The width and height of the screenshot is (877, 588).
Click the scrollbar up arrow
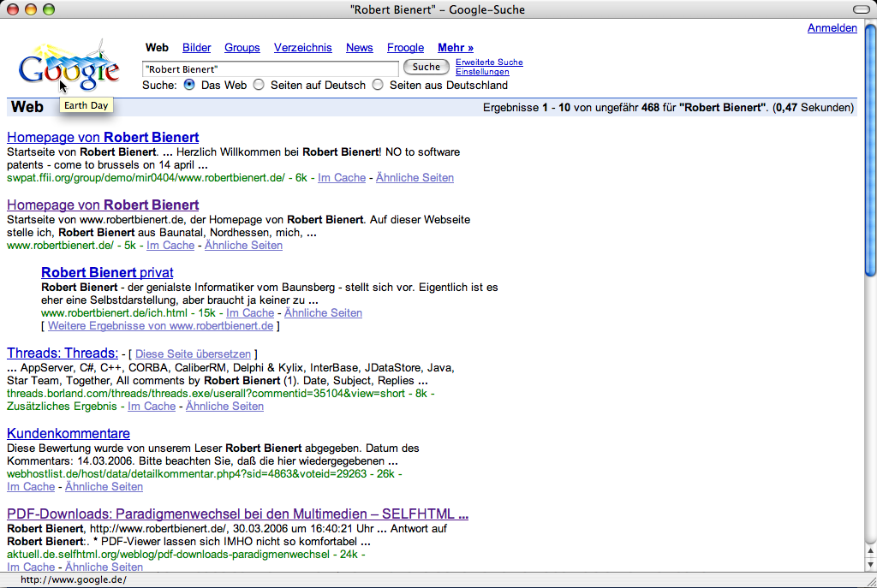click(x=870, y=550)
